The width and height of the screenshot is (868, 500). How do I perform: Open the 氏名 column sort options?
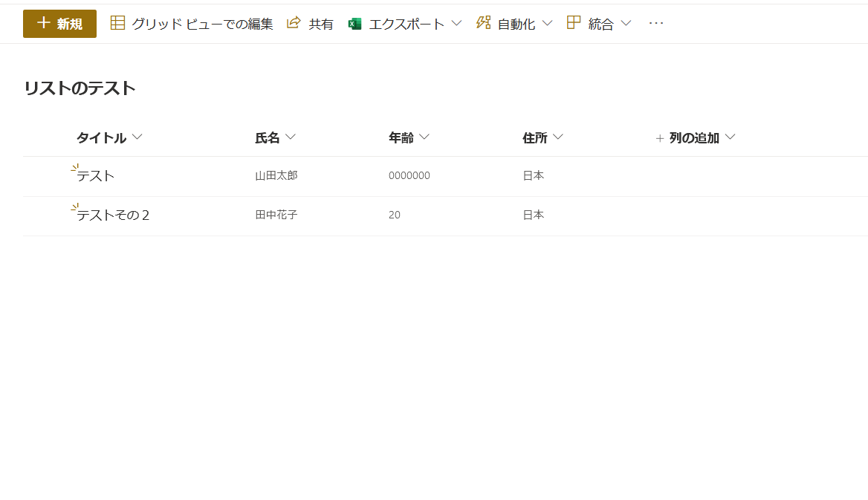click(x=292, y=137)
